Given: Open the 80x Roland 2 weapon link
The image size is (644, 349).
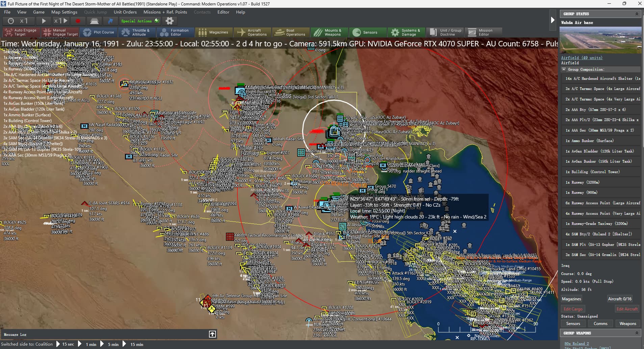Looking at the screenshot, I should coord(576,344).
